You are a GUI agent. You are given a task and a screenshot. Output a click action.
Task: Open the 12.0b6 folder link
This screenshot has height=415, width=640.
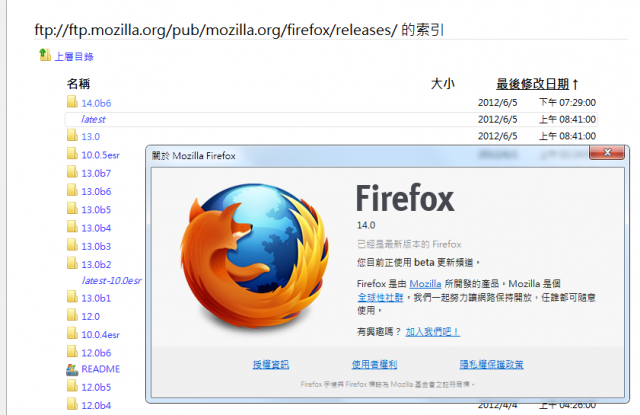pyautogui.click(x=96, y=353)
